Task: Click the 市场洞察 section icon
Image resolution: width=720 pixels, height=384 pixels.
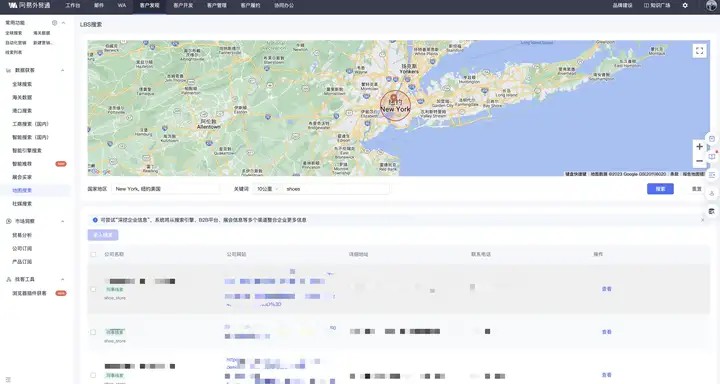Action: tap(8, 221)
